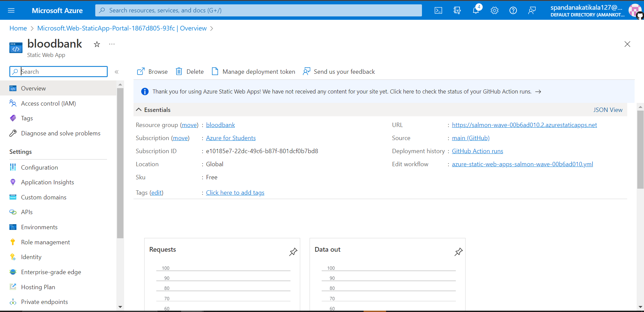Collapse the left sidebar with the chevron
Viewport: 644px width, 312px height.
(x=117, y=71)
